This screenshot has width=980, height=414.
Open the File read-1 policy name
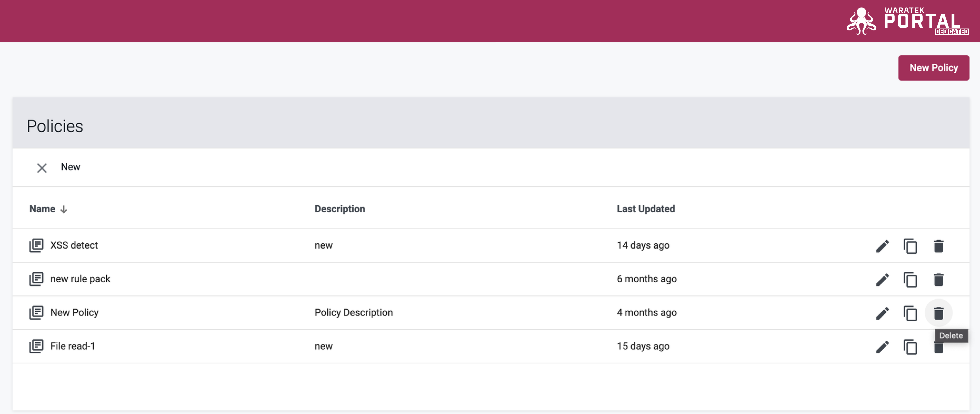[72, 346]
